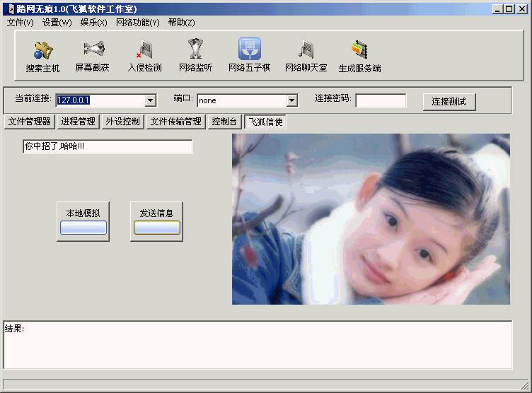The width and height of the screenshot is (532, 393).
Task: Click the 连接密码 password field
Action: tap(381, 100)
